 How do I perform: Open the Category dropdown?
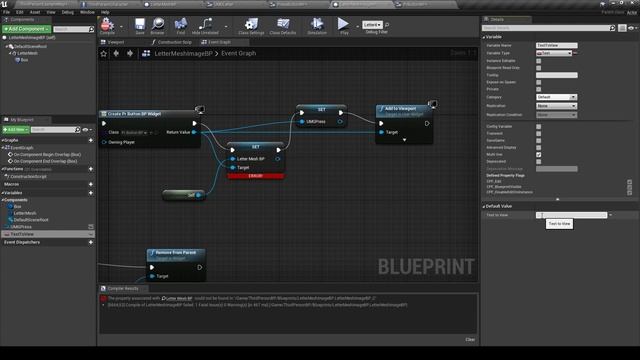click(x=556, y=97)
